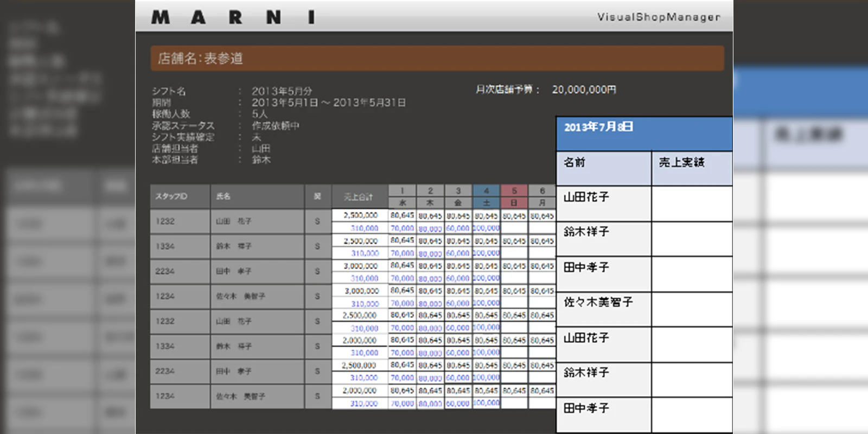Click the 名前 column header
868x434 pixels.
coord(575,162)
